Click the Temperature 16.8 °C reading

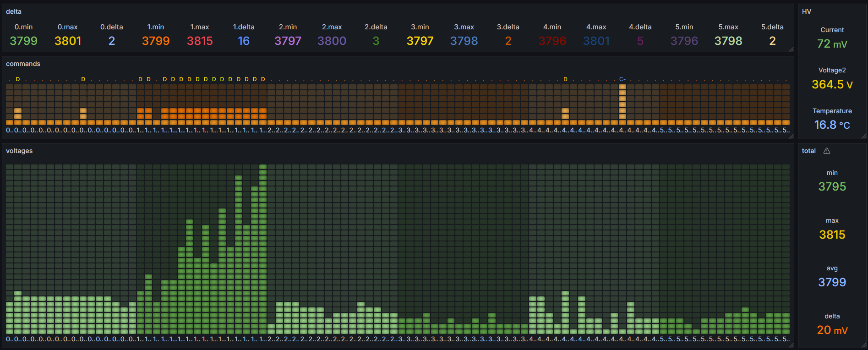(x=832, y=125)
